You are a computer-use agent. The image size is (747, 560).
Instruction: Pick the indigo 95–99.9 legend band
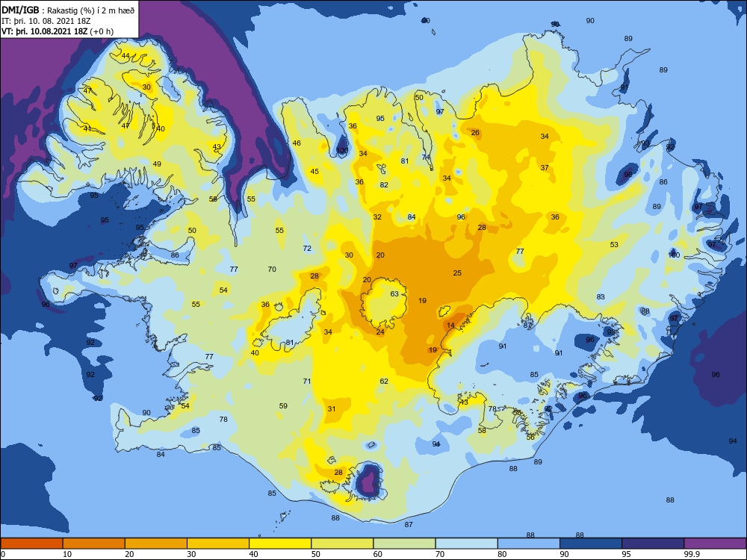(653, 544)
